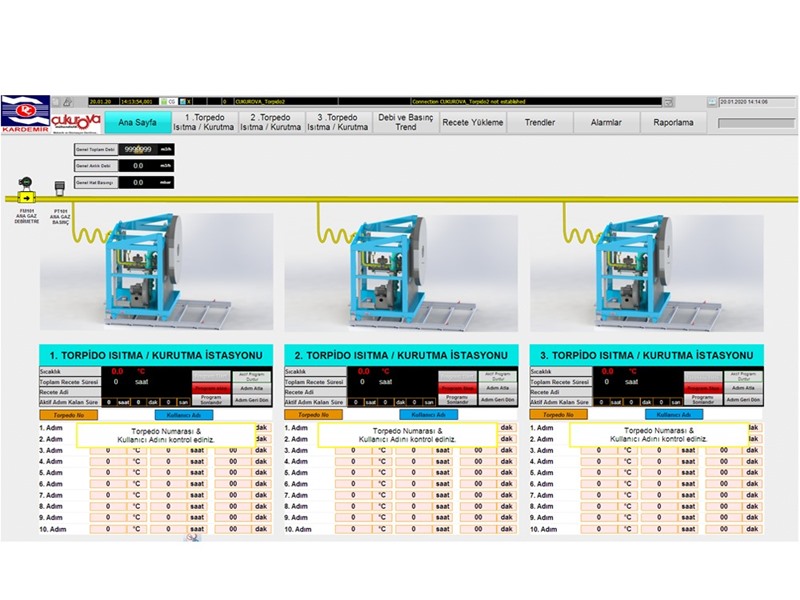This screenshot has height=600, width=800.
Task: Click the 3. torpedo station machine image
Action: (x=647, y=273)
